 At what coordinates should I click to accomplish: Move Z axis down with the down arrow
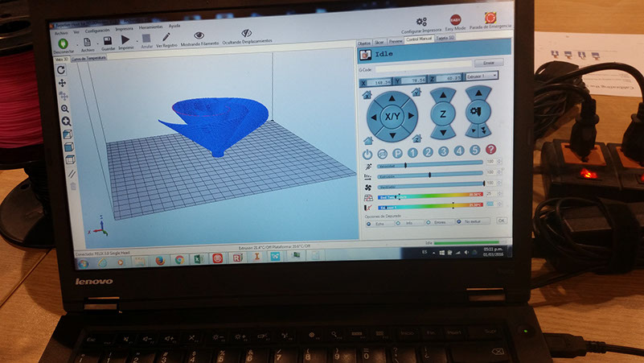point(443,130)
